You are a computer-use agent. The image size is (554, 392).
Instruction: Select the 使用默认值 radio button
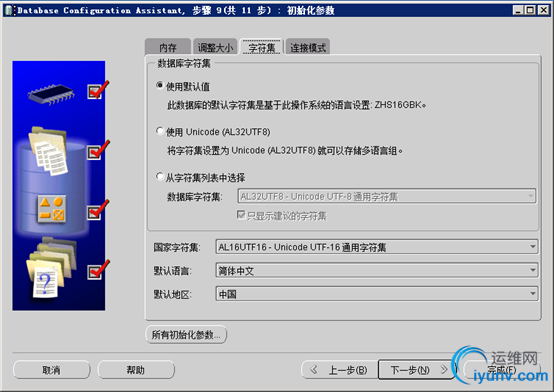[160, 85]
